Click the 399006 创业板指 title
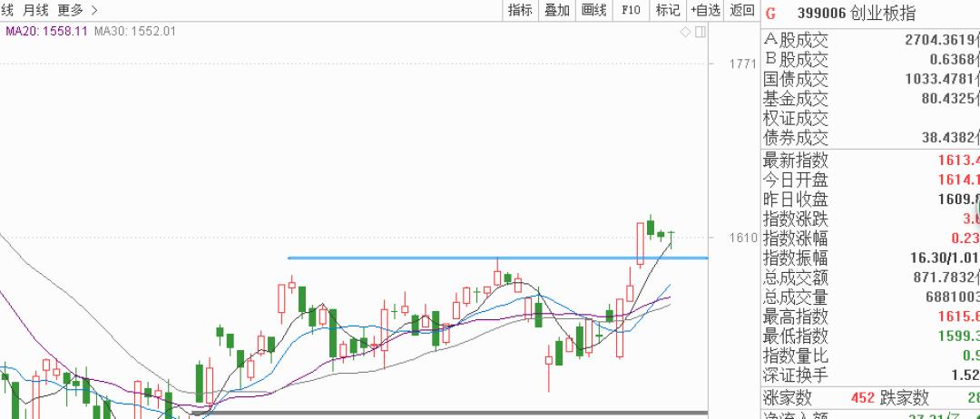980x419 pixels. click(856, 13)
